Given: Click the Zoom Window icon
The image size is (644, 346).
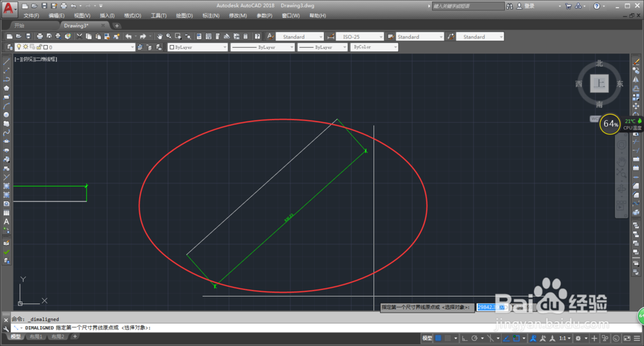Looking at the screenshot, I should (x=178, y=37).
